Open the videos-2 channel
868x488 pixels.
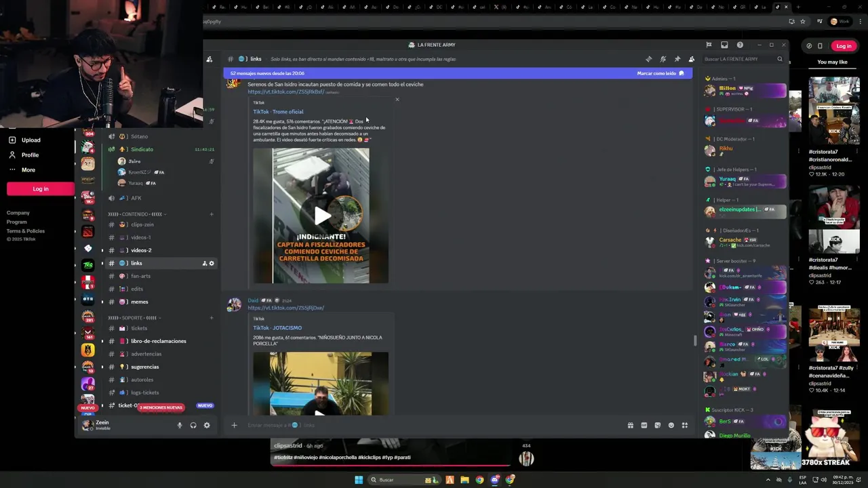161,250
